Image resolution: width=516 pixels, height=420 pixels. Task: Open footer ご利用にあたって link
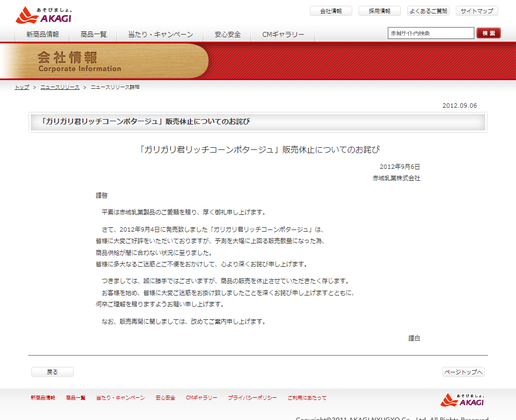coord(307,398)
